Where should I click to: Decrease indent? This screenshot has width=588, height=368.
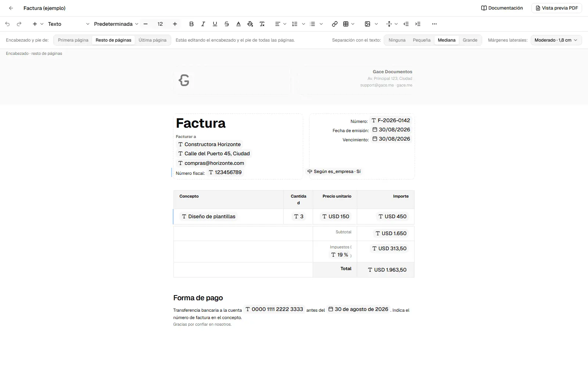coord(406,24)
